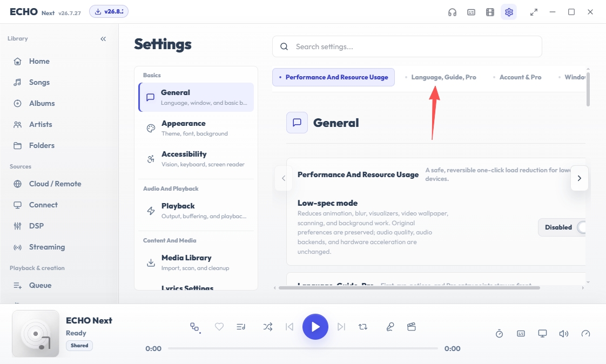Viewport: 606px width, 364px height.
Task: Click the playback progress bar
Action: tap(302, 348)
